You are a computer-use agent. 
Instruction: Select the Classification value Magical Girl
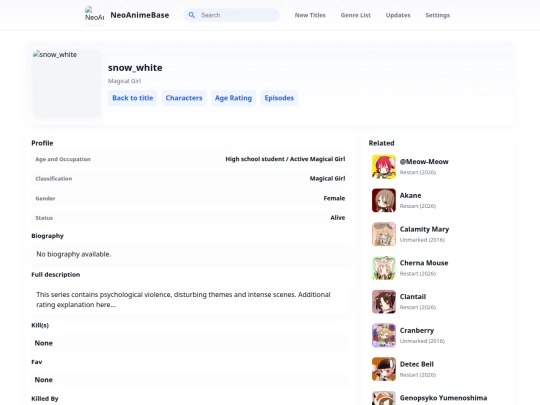[x=327, y=178]
